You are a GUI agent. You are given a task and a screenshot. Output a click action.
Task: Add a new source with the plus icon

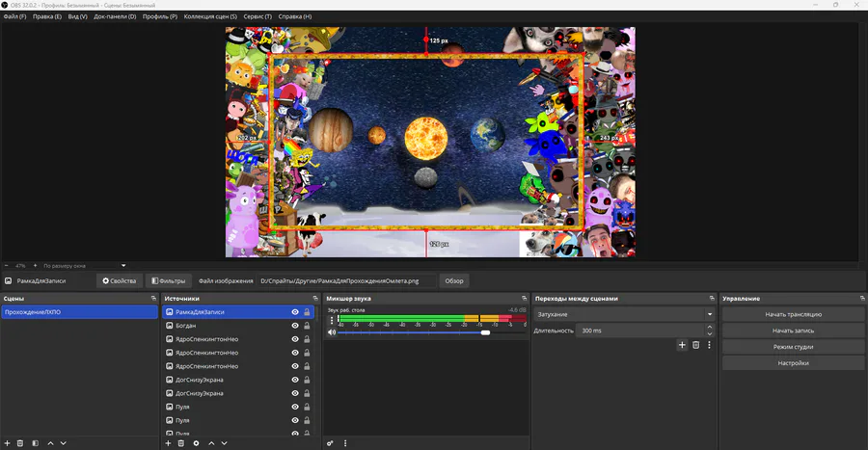click(x=168, y=443)
